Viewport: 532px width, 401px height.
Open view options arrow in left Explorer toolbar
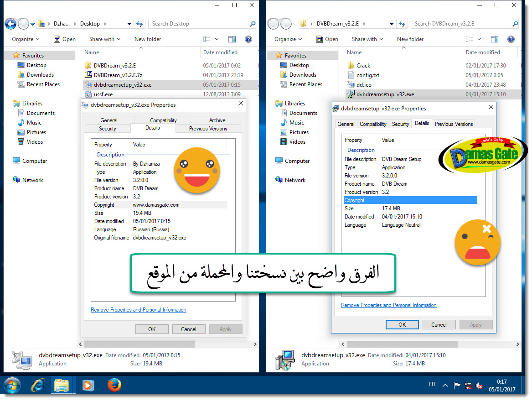217,39
